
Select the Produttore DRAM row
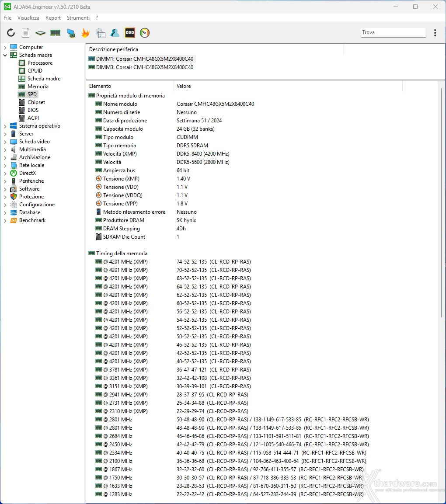146,220
